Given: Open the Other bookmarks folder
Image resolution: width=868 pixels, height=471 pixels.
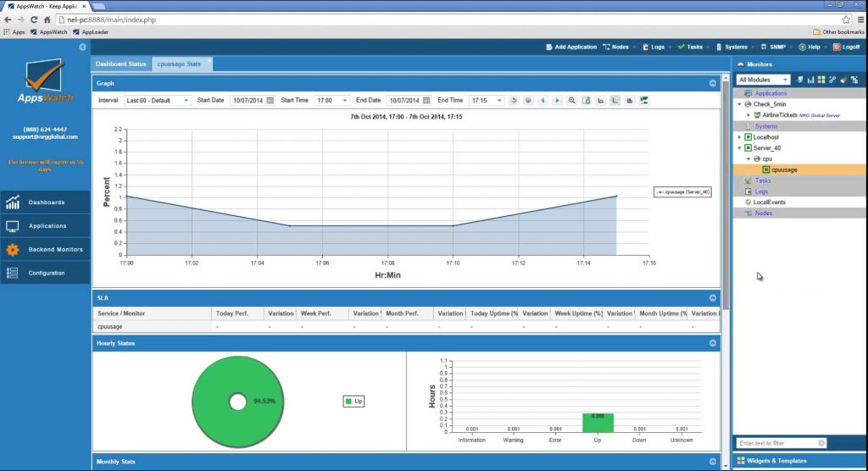Looking at the screenshot, I should click(x=838, y=32).
